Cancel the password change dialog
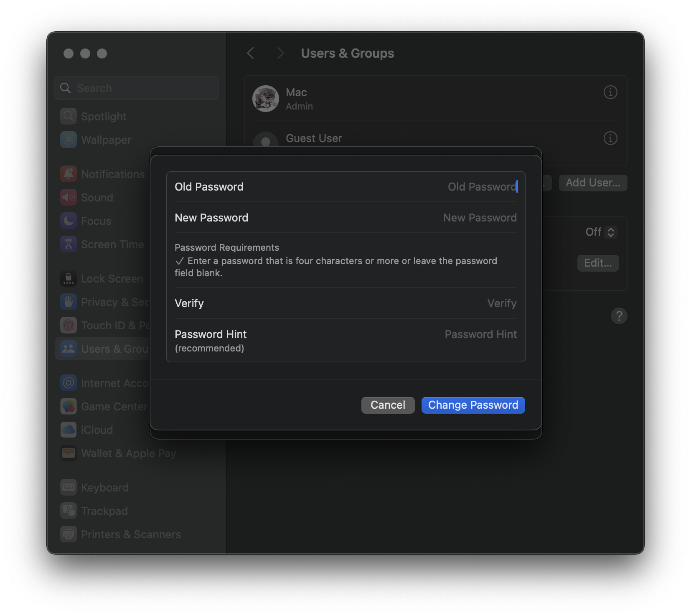 (388, 405)
